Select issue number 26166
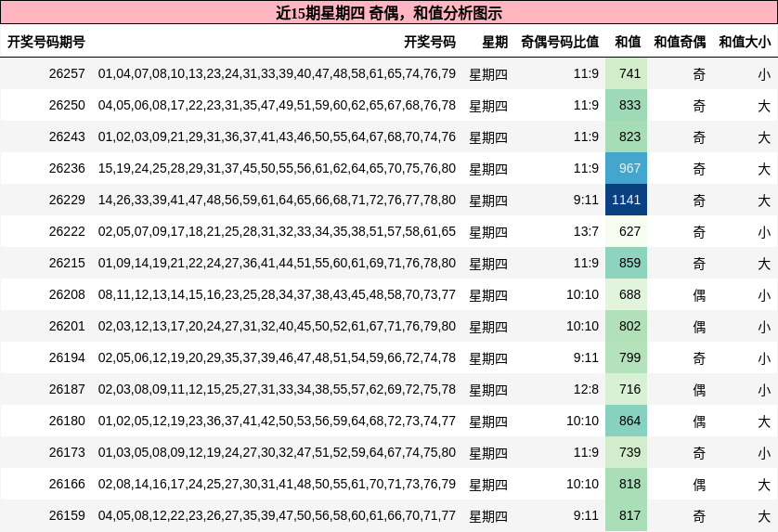This screenshot has width=778, height=532. pyautogui.click(x=67, y=484)
